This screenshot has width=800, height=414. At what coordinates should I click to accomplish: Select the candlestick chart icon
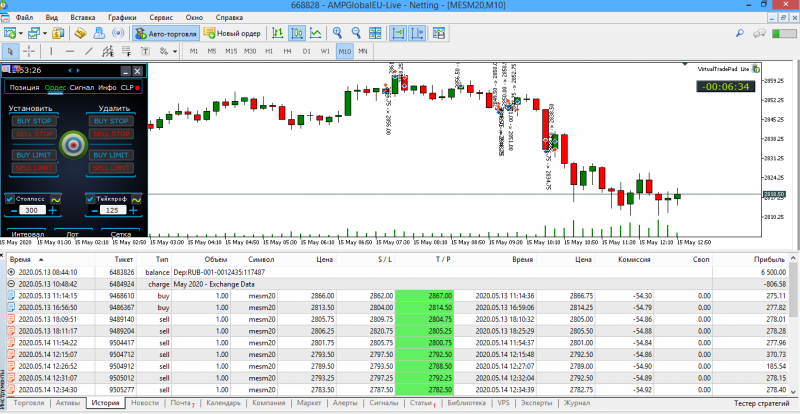click(296, 33)
